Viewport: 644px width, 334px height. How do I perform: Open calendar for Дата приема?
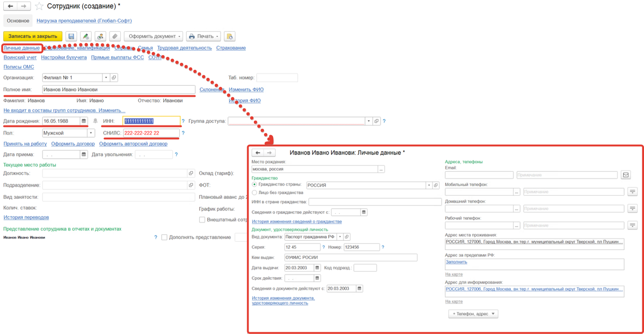[84, 154]
